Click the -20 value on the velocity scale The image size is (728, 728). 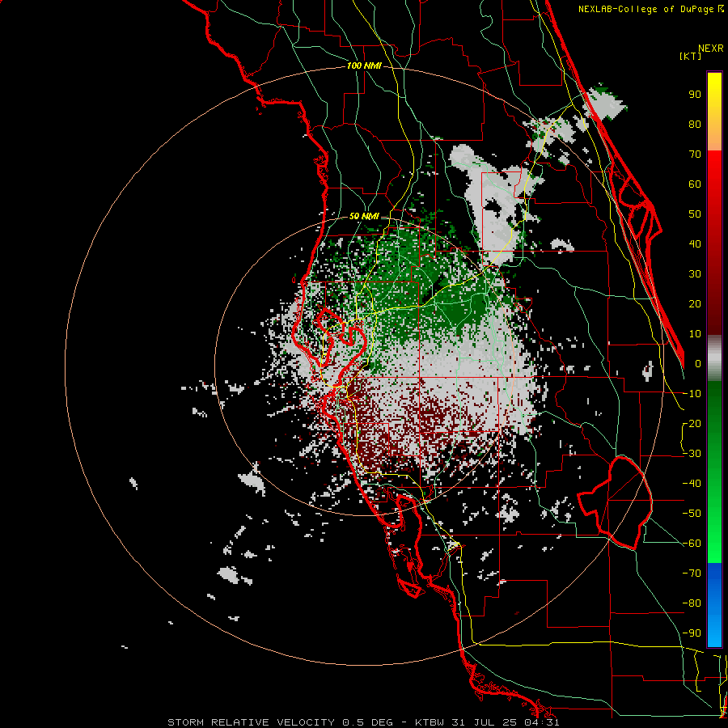pyautogui.click(x=692, y=423)
